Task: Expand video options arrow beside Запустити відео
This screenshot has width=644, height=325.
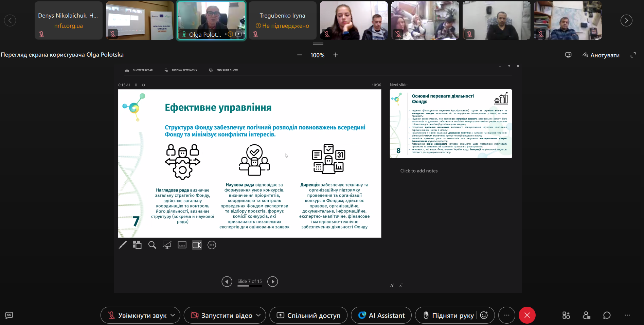Action: click(x=258, y=315)
